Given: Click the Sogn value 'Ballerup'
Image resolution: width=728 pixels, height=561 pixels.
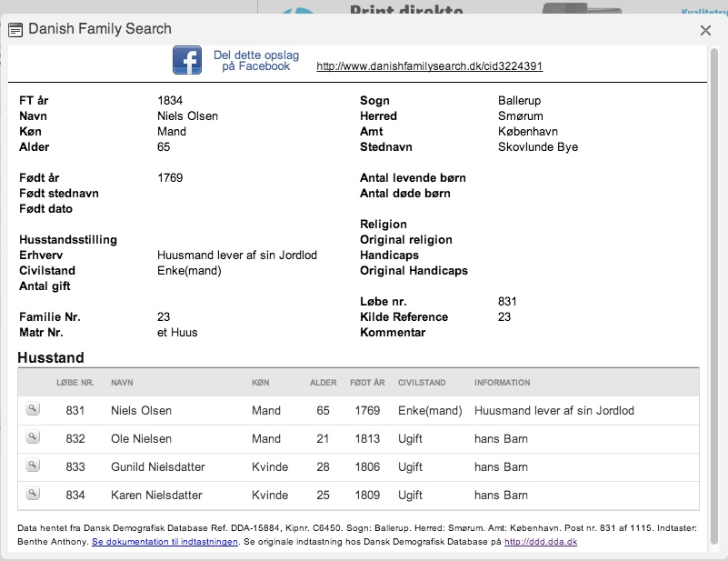Looking at the screenshot, I should coord(519,101).
